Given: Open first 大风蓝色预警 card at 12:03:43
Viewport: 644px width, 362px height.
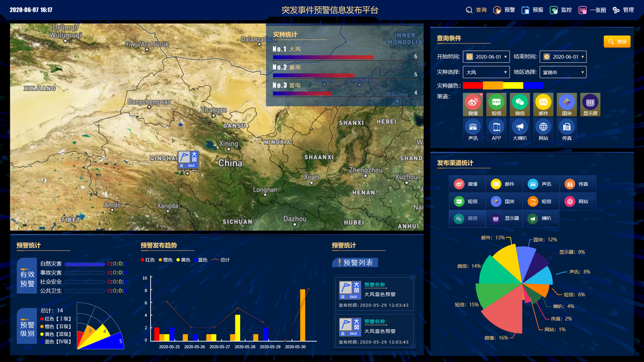Looking at the screenshot, I should coord(374,294).
